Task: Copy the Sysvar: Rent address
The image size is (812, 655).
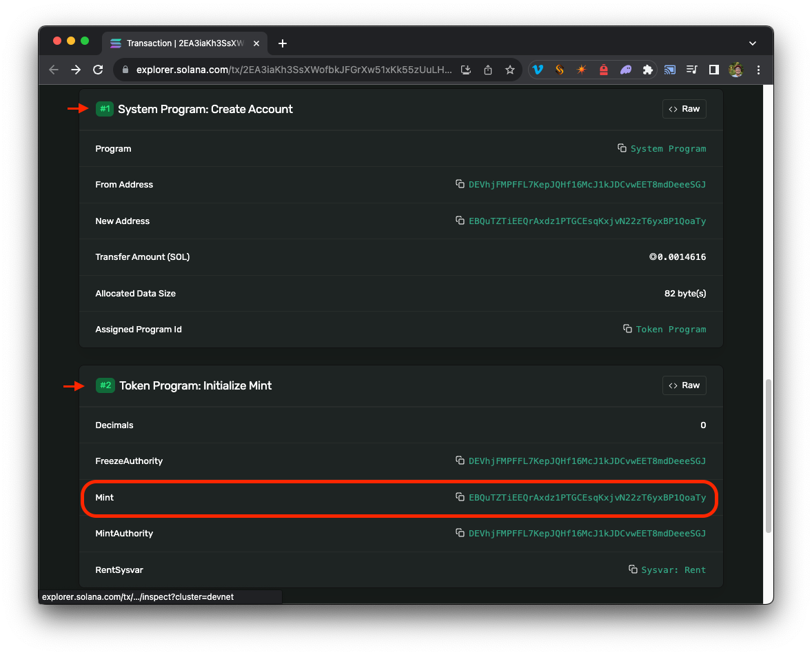Action: pyautogui.click(x=633, y=570)
